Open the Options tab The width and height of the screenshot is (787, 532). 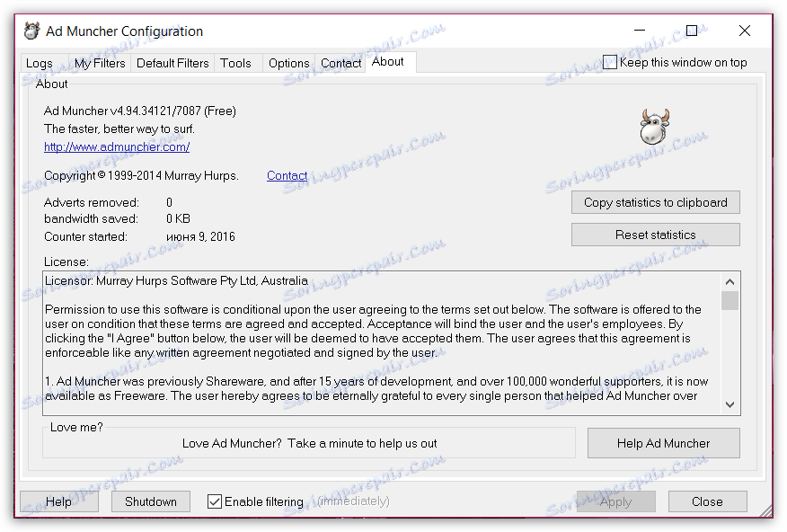[288, 63]
